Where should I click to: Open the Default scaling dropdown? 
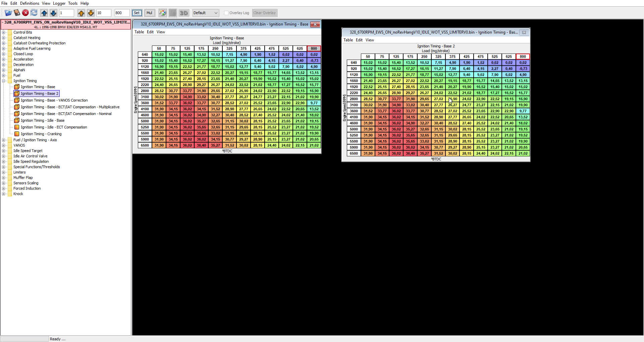[x=206, y=13]
